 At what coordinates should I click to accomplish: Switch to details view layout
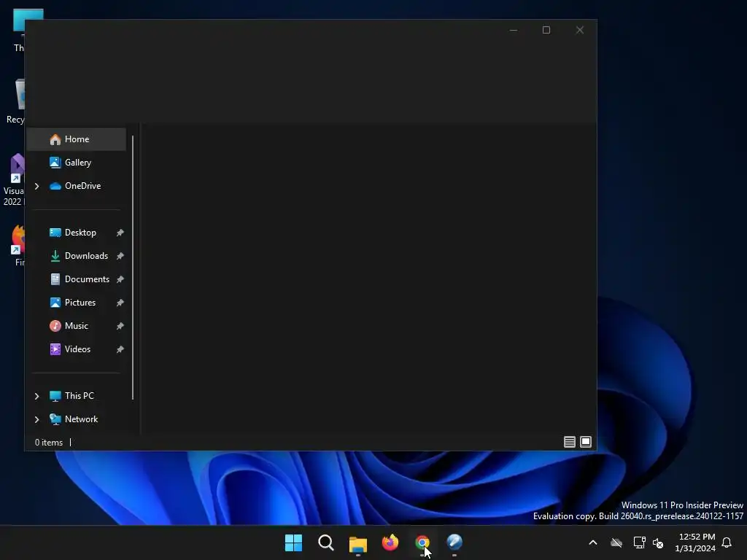point(569,442)
